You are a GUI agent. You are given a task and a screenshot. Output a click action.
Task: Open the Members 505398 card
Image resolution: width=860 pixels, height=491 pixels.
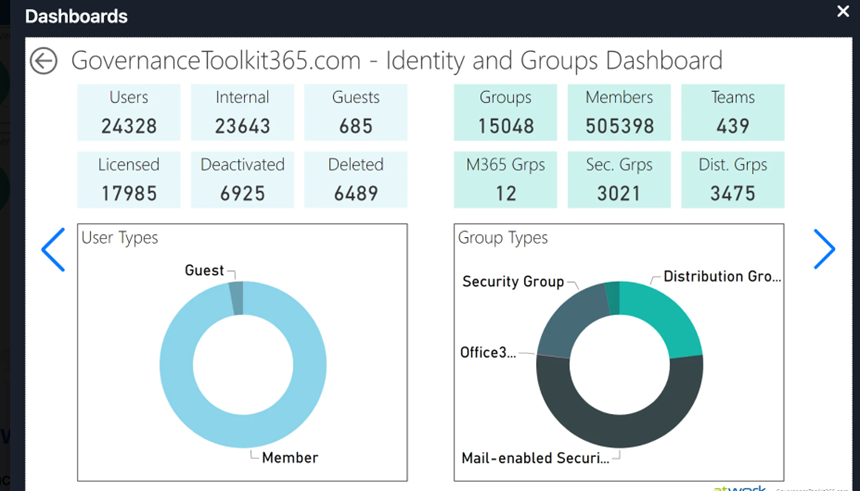[x=619, y=112]
